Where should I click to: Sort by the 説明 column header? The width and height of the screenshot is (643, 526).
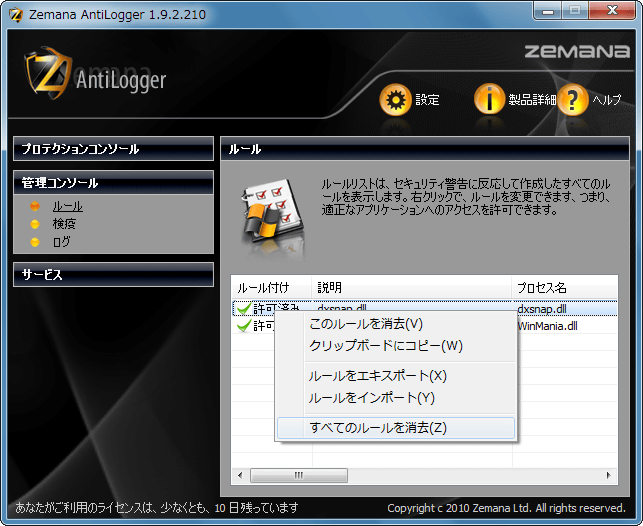(412, 287)
